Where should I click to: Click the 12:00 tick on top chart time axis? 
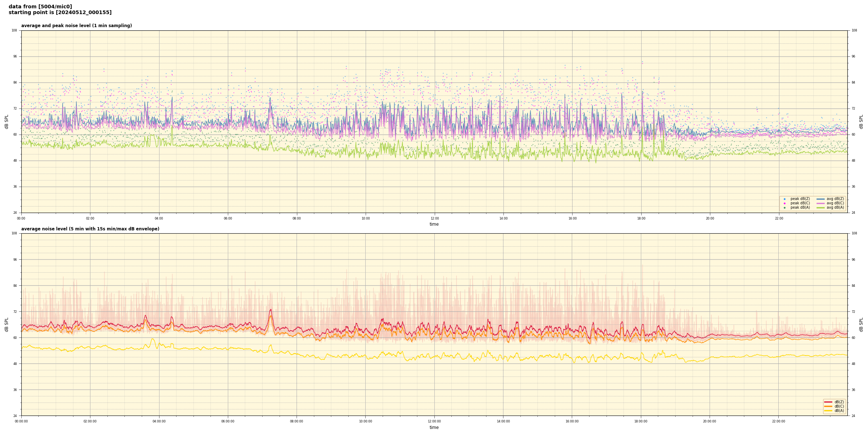pyautogui.click(x=434, y=218)
